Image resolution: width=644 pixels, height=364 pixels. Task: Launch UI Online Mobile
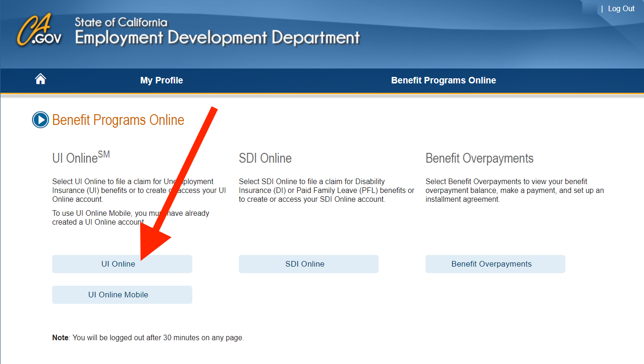point(122,295)
